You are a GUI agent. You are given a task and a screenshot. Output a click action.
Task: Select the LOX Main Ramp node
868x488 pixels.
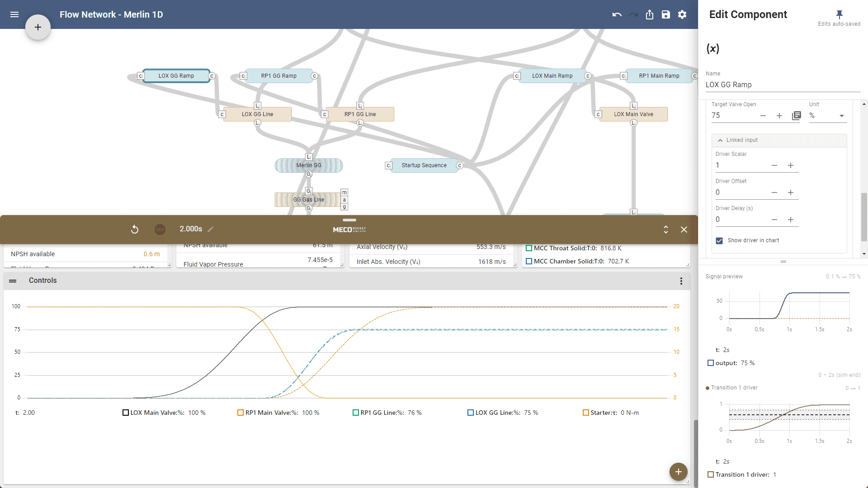coord(552,76)
